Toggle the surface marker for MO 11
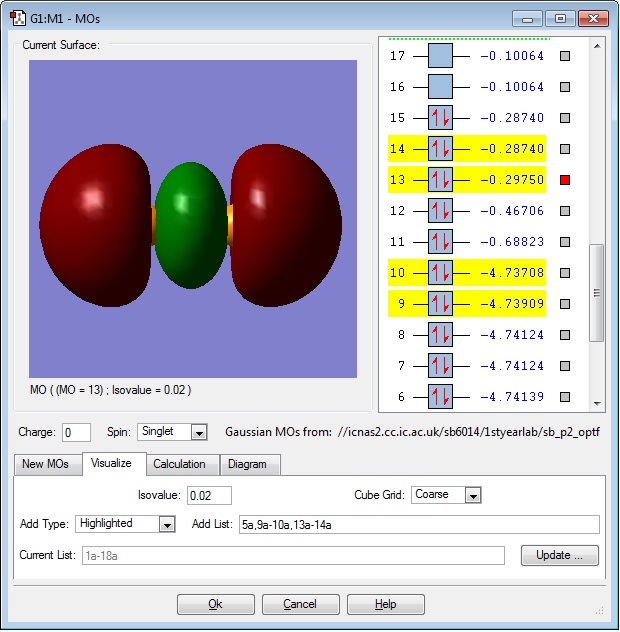 click(x=565, y=242)
